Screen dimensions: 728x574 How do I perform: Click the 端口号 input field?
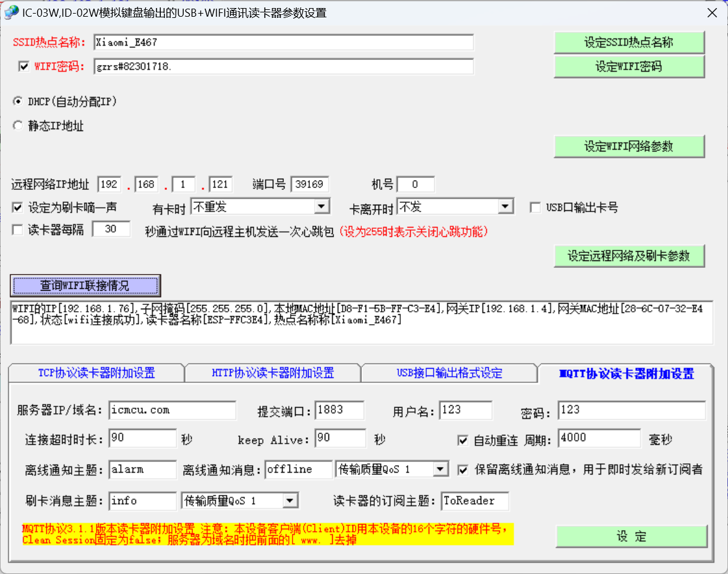[309, 184]
